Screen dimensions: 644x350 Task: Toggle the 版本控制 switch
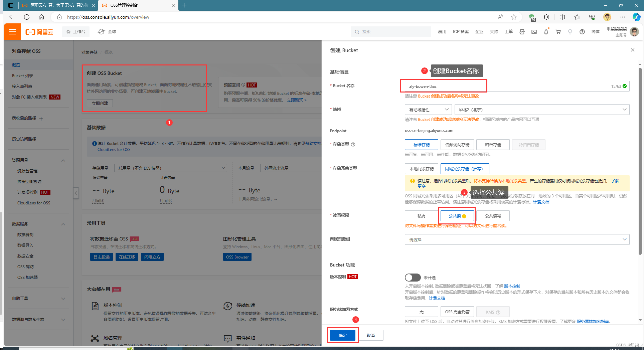point(413,278)
